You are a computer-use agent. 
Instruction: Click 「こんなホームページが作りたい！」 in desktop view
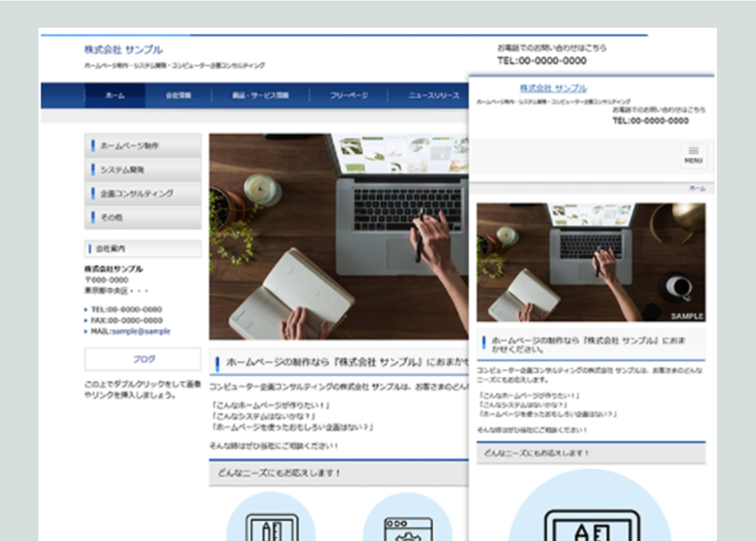click(x=271, y=406)
